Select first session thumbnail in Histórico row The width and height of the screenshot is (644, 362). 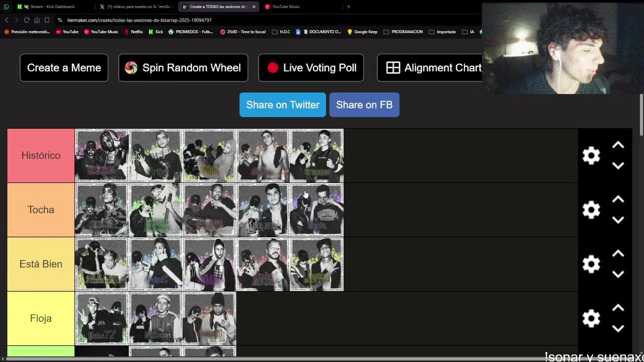pos(102,155)
